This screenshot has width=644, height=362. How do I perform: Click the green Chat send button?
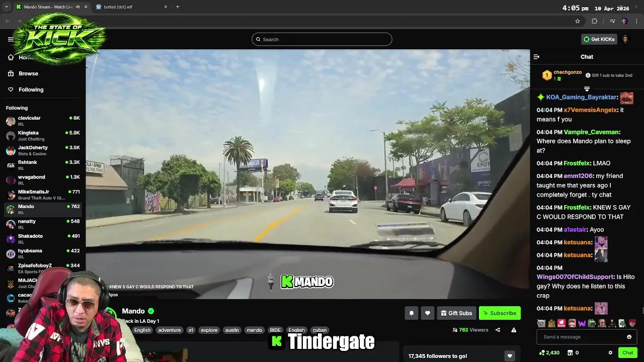(x=628, y=352)
